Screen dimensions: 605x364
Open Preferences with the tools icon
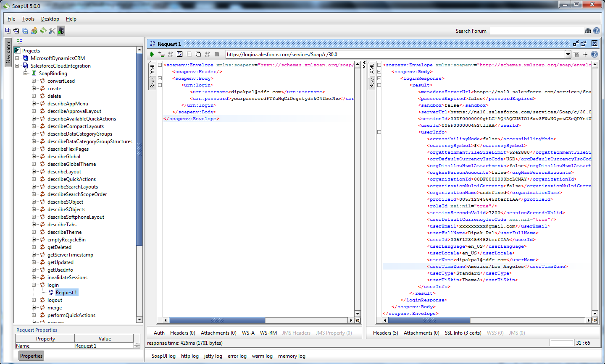click(x=52, y=31)
